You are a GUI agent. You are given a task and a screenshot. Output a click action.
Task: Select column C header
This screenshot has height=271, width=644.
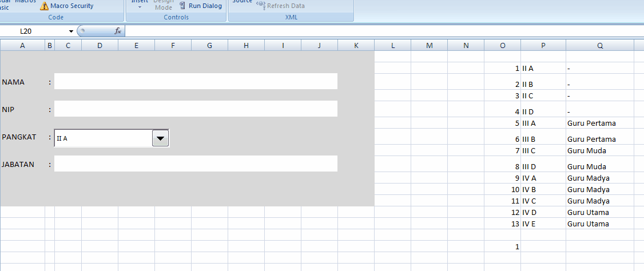point(68,46)
